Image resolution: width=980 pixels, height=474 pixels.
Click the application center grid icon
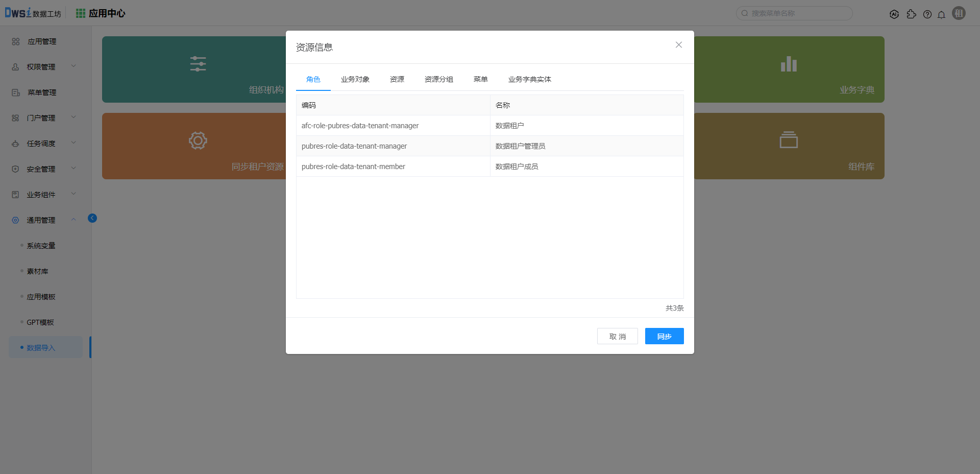pyautogui.click(x=81, y=13)
